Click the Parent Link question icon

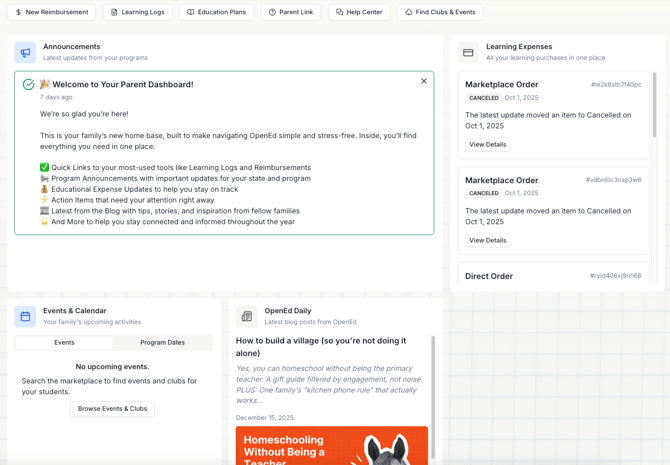(x=272, y=12)
